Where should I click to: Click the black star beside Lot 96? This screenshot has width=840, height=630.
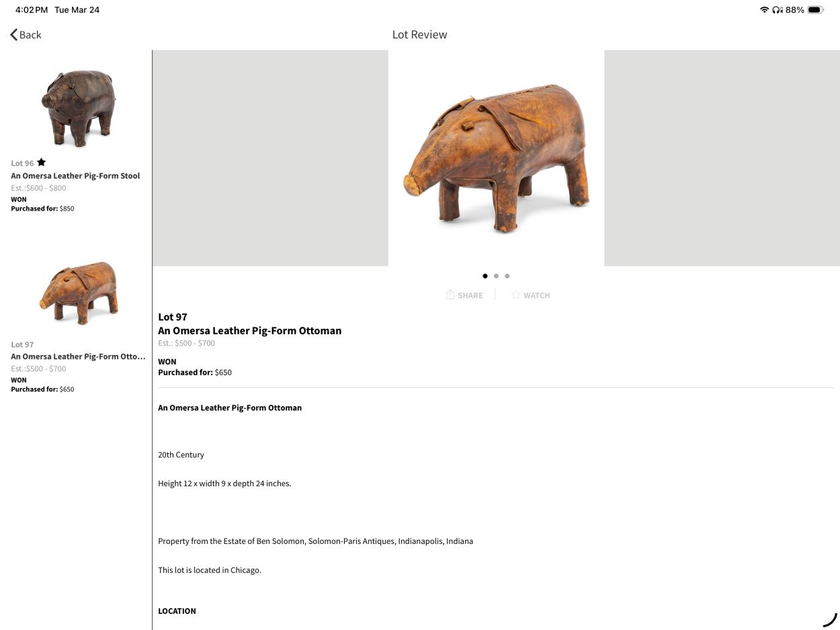pyautogui.click(x=41, y=162)
